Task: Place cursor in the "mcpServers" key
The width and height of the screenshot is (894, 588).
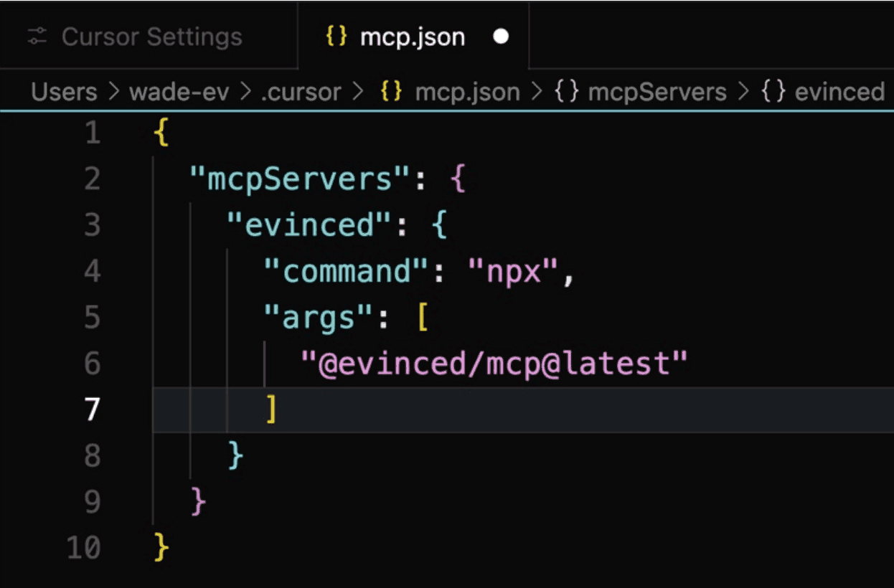Action: point(300,179)
